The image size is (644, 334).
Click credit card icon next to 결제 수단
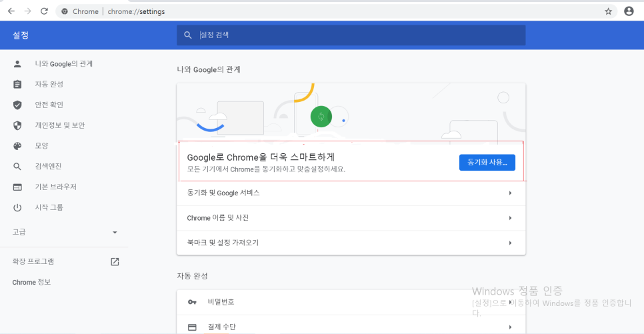pos(192,327)
